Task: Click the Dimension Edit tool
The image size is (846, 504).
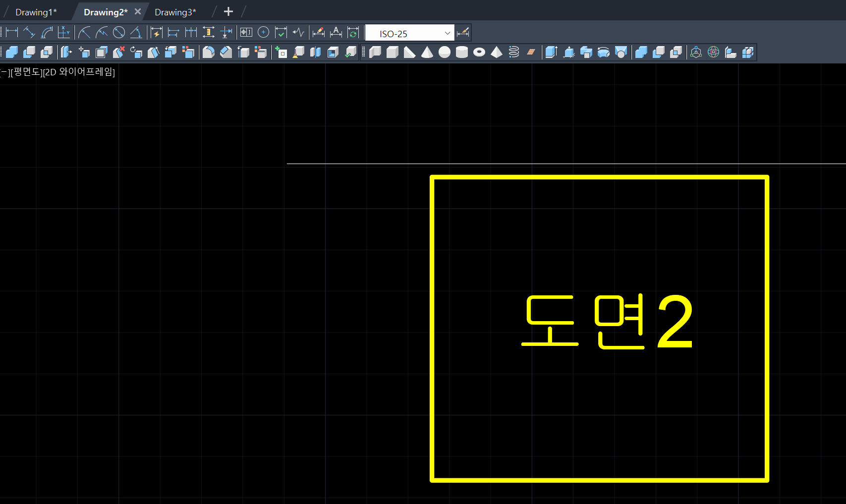Action: [x=319, y=33]
